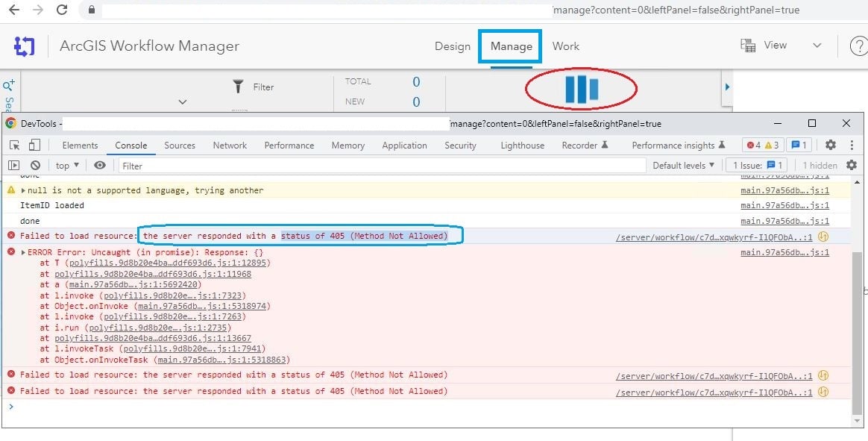Viewport: 868px width, 441px height.
Task: Click network icon on highlighted 405 row
Action: coord(823,237)
